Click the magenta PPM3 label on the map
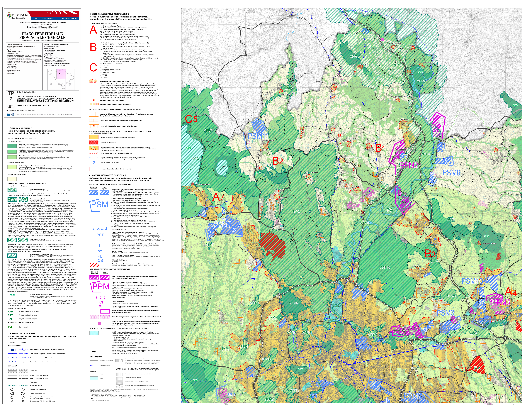Viewport: 532px width, 420px height. pos(501,302)
